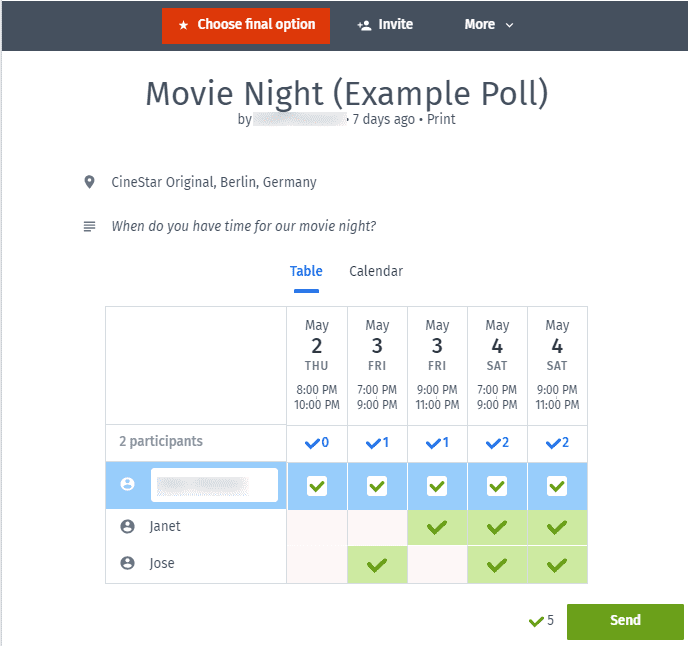Screen dimensions: 688x646
Task: Click the green checkmark count beside Send
Action: (x=540, y=621)
